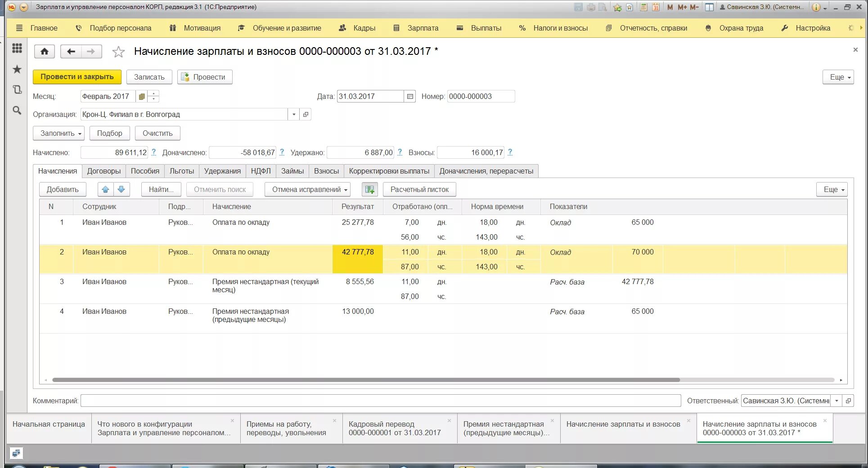
Task: Open month selection button next to Февраль 2017
Action: click(142, 96)
